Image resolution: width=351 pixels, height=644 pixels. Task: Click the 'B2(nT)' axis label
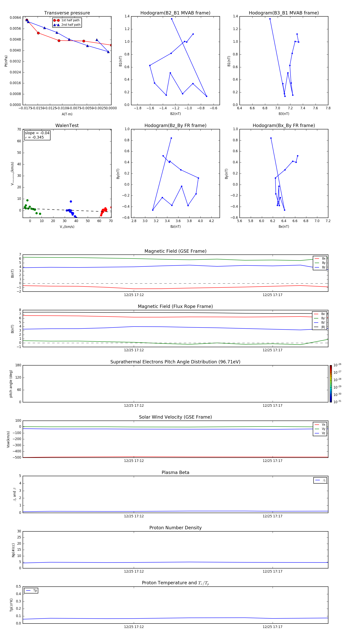click(x=175, y=114)
